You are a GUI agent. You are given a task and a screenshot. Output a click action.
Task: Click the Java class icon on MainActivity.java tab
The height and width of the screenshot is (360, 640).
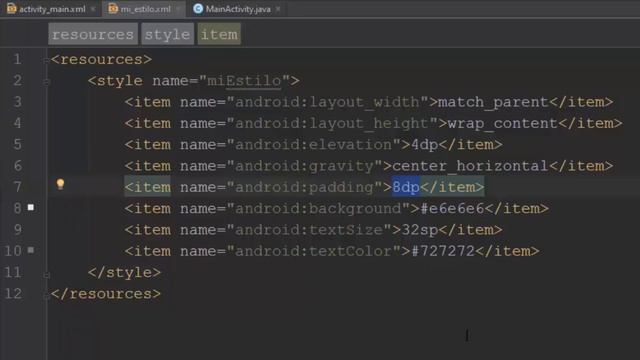[x=198, y=8]
